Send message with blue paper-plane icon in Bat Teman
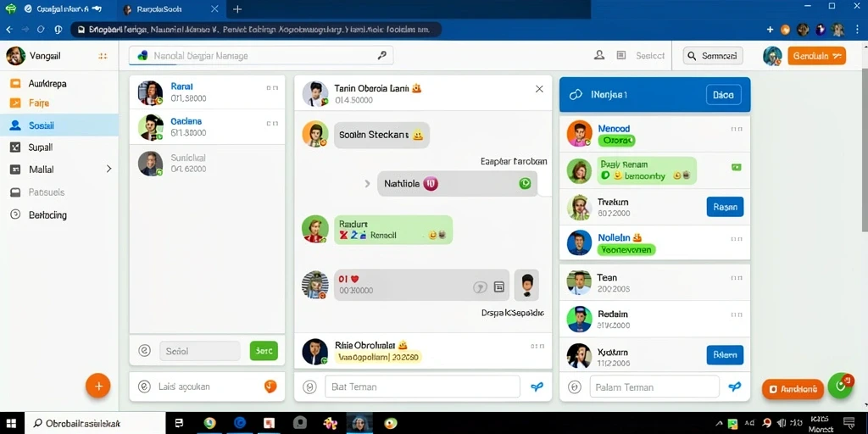Image resolution: width=868 pixels, height=434 pixels. pyautogui.click(x=537, y=387)
